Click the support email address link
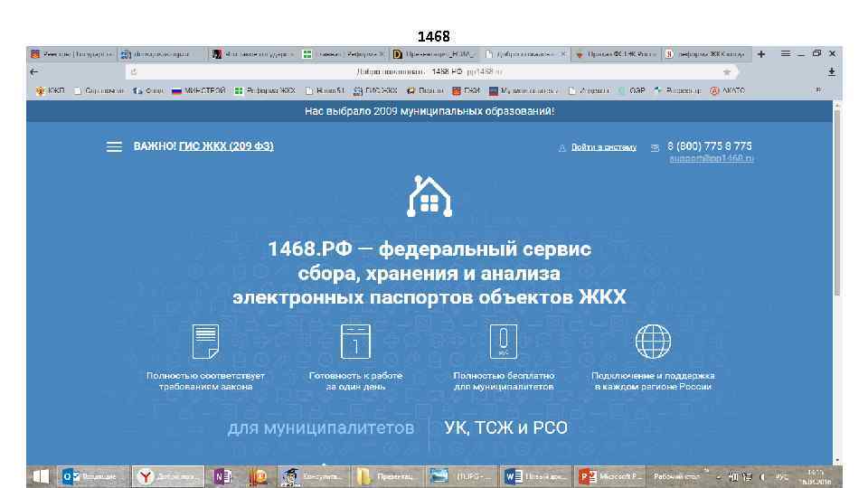The image size is (868, 488). click(712, 159)
